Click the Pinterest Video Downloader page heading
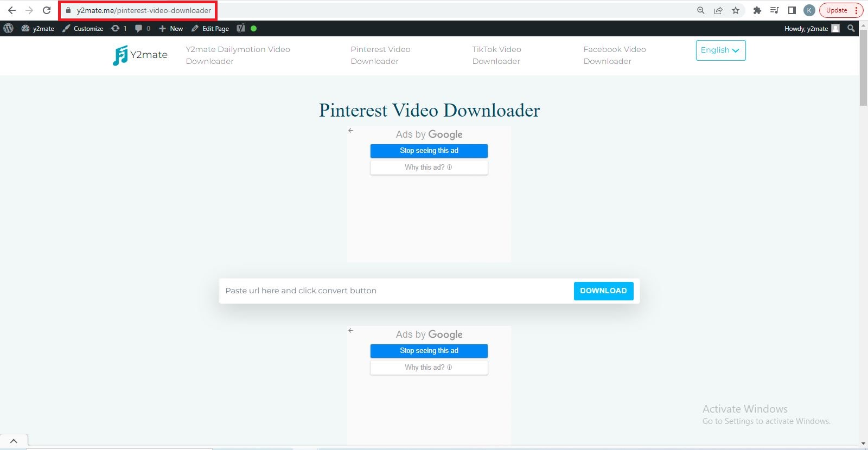Viewport: 868px width, 450px height. click(x=429, y=110)
